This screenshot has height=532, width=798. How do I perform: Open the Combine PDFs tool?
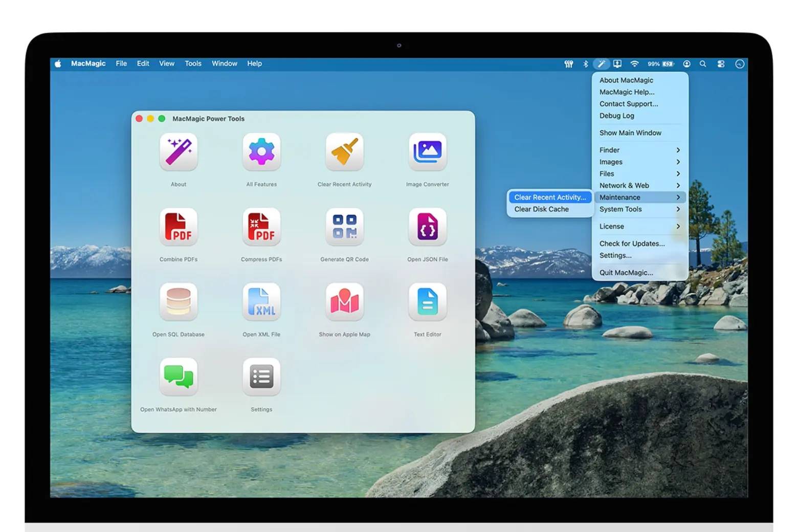pos(178,227)
